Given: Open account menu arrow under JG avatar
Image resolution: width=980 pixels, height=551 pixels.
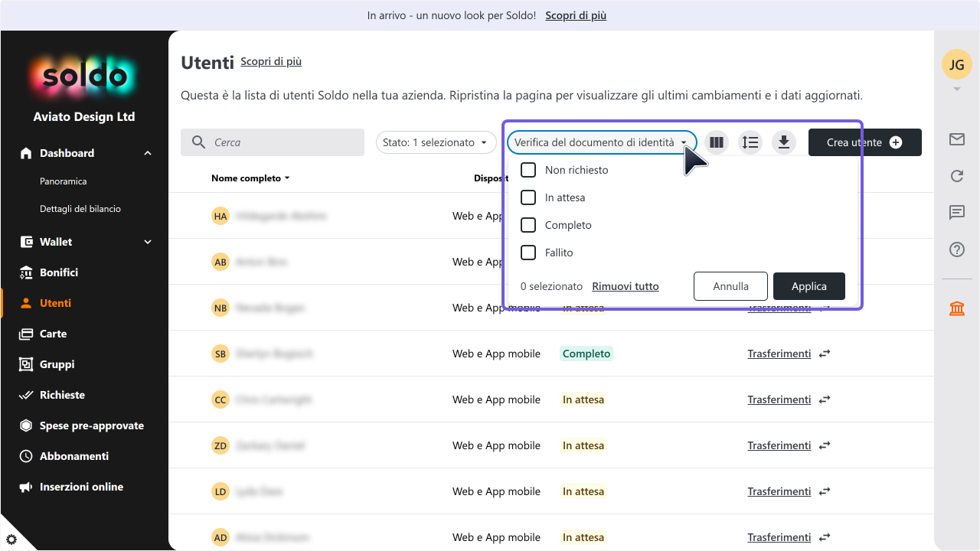Looking at the screenshot, I should pos(957,90).
